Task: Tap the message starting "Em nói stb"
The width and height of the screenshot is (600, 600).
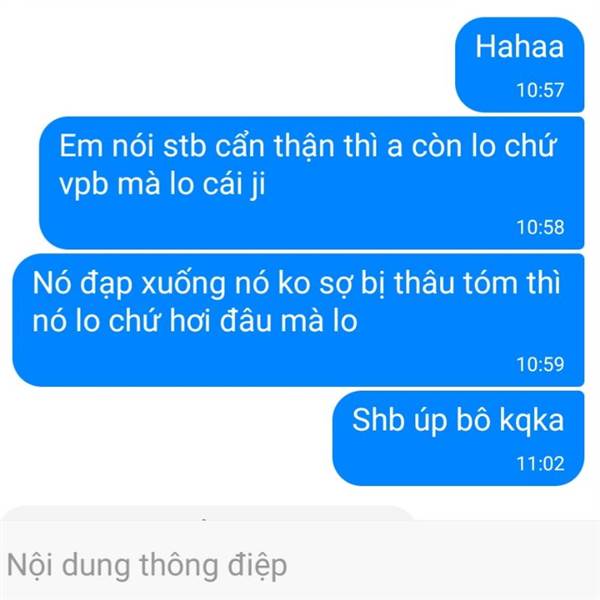Action: [x=311, y=183]
